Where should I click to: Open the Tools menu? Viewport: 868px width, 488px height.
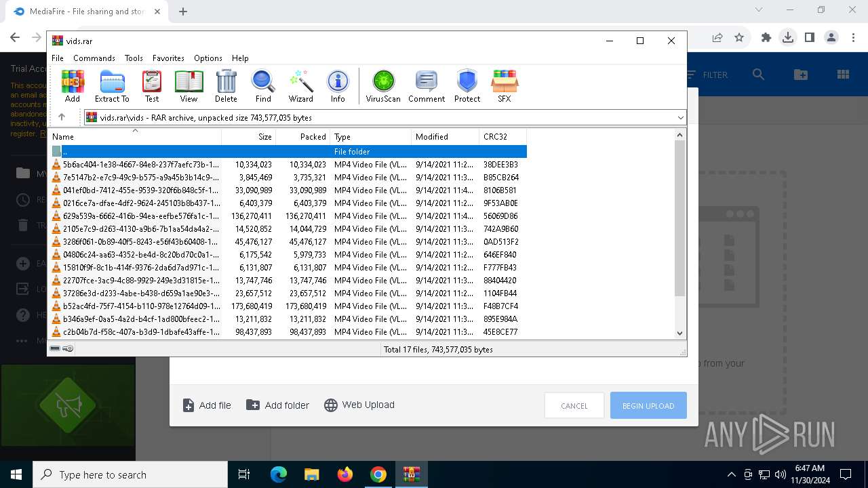click(x=134, y=58)
